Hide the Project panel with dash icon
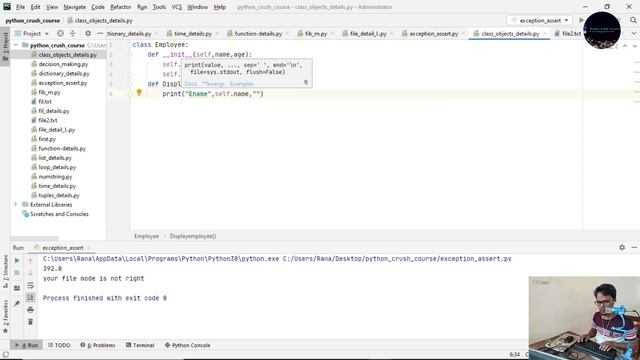Viewport: 640px width, 360px height. [x=100, y=33]
